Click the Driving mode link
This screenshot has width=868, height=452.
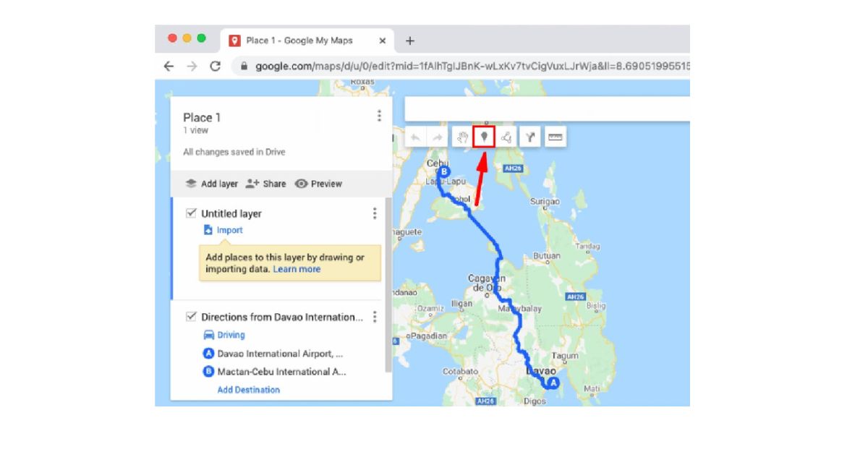[x=231, y=335]
